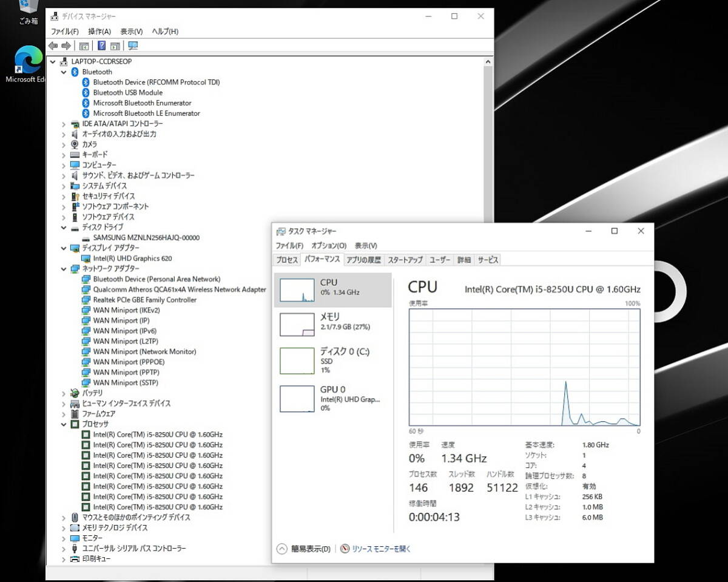The height and width of the screenshot is (582, 728).
Task: Select Microsoft Bluetooth Enumerator
Action: coord(142,103)
